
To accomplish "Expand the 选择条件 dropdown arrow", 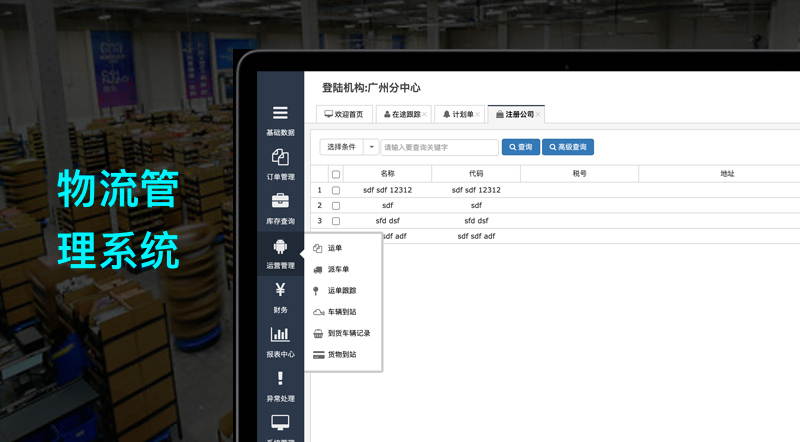I will tap(372, 147).
